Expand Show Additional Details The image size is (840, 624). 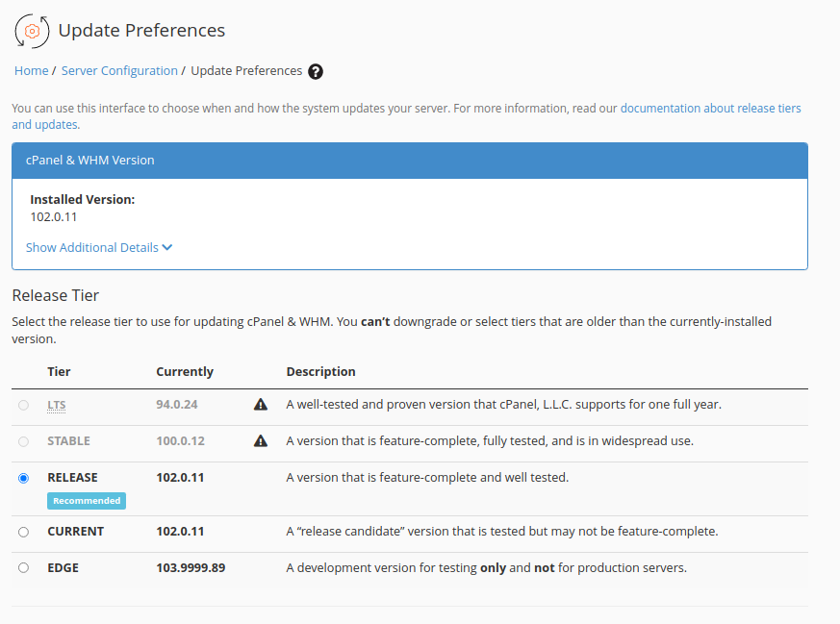92,248
